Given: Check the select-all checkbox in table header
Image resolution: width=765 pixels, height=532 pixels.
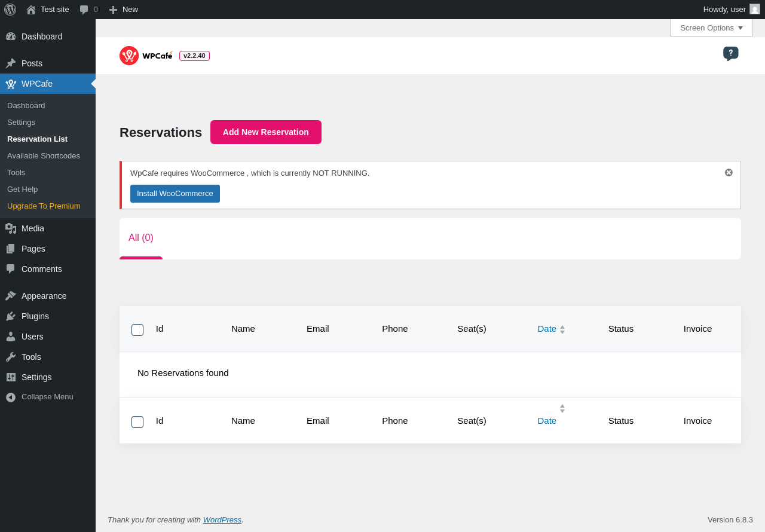Looking at the screenshot, I should tap(137, 330).
